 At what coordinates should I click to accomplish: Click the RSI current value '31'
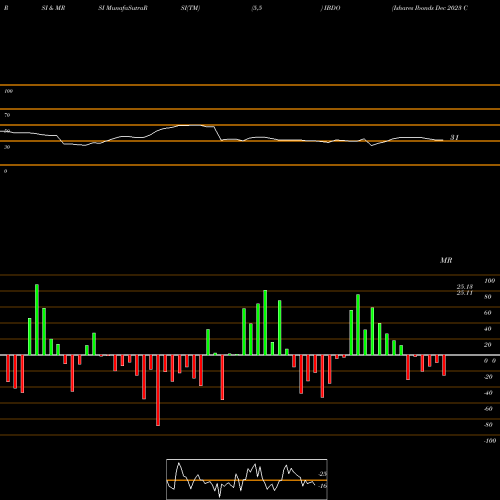coord(454,137)
